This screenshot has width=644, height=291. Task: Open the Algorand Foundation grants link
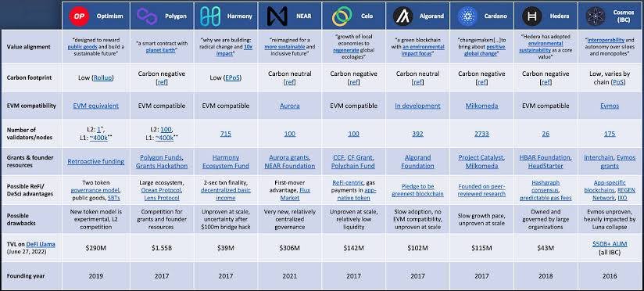point(417,162)
